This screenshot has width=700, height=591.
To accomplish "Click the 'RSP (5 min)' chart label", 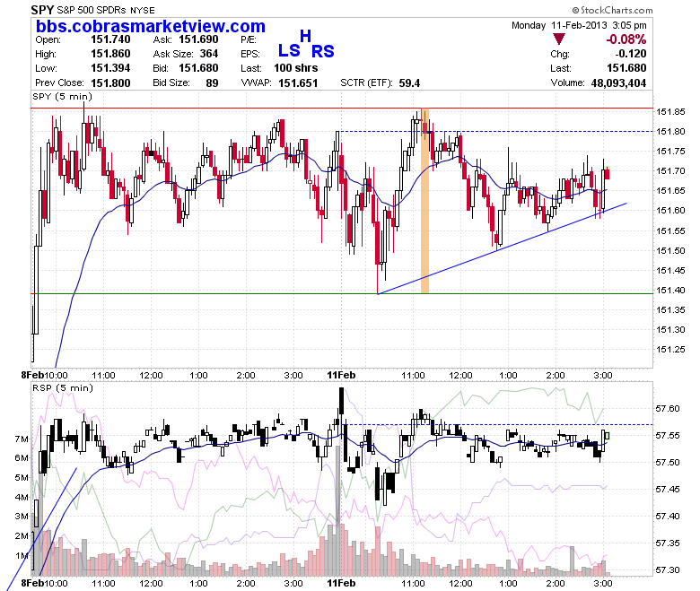I will pos(63,387).
